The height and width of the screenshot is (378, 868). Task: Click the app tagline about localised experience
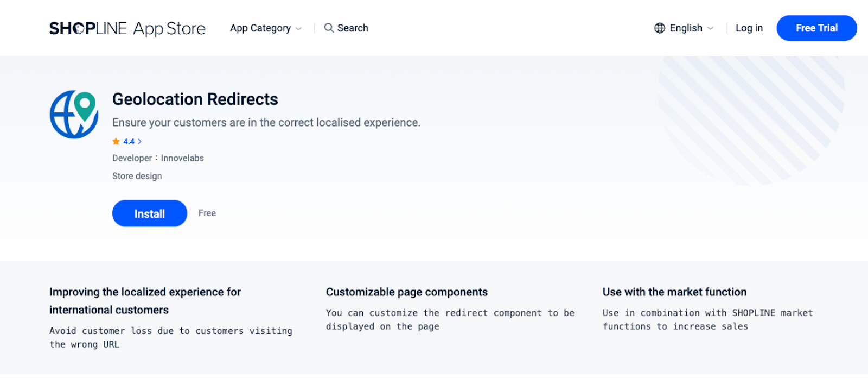click(x=266, y=123)
